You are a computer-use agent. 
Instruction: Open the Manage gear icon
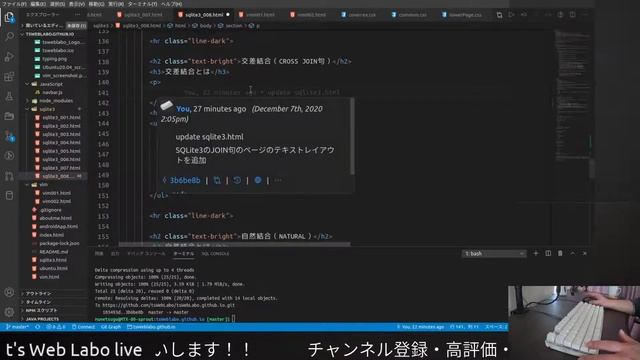tap(9, 312)
